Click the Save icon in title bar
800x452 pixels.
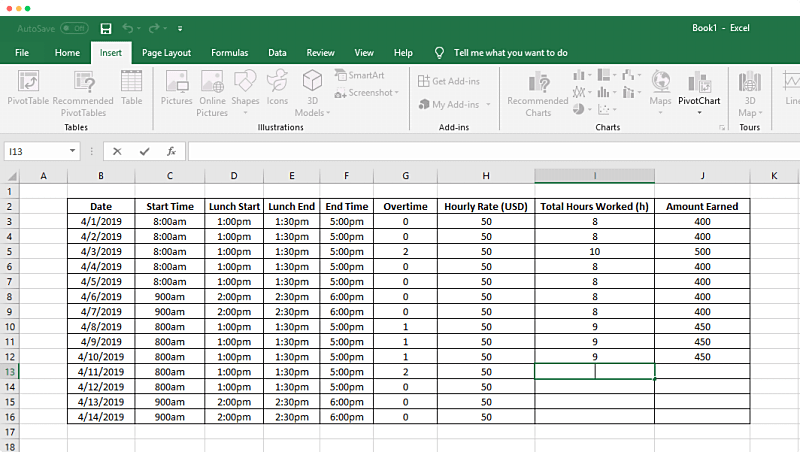tap(104, 29)
